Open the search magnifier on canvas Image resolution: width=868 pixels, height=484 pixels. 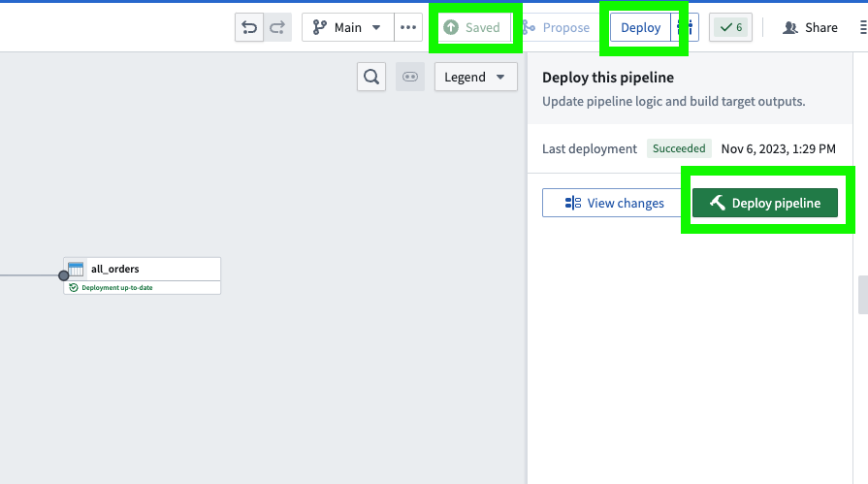(x=371, y=78)
